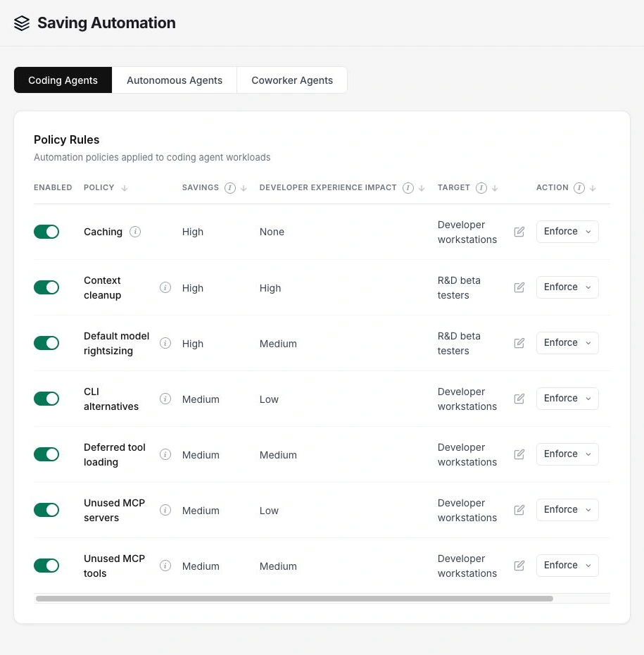Disable the Caching policy toggle
The height and width of the screenshot is (655, 644).
[46, 232]
